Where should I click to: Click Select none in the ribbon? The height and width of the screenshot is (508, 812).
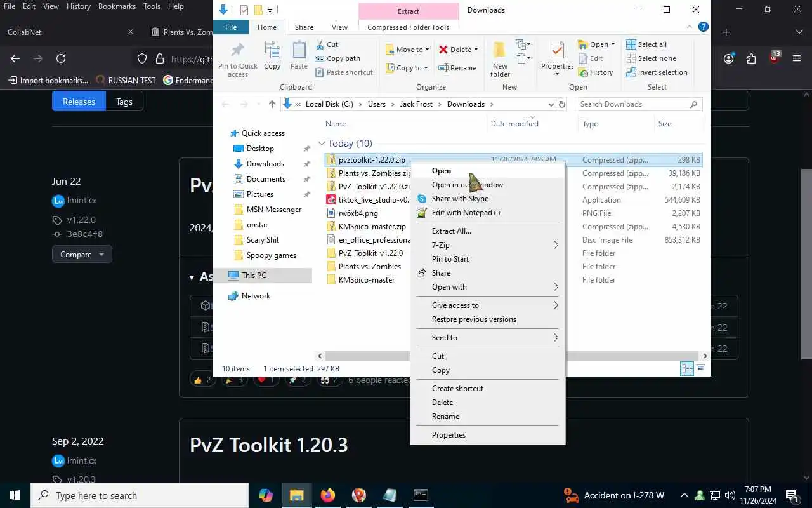651,58
